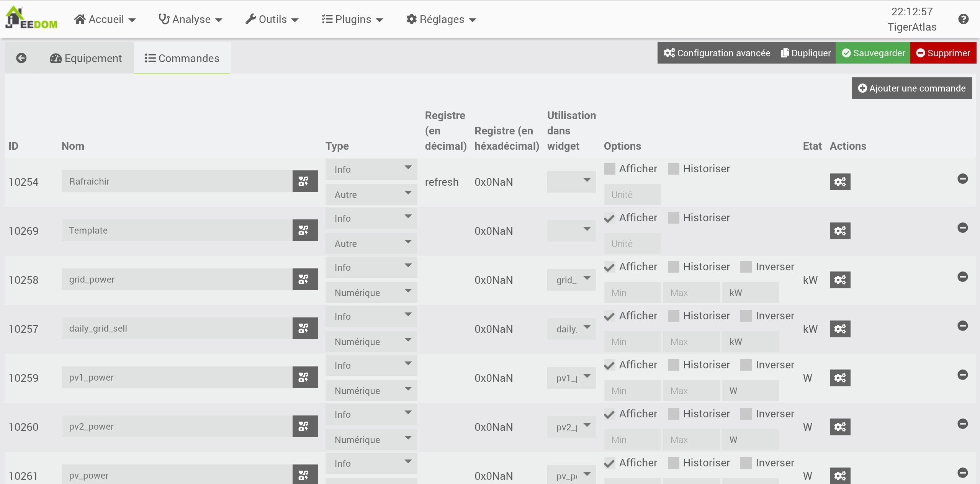The image size is (980, 484).
Task: Open icon picker for pv2_power command
Action: [305, 426]
